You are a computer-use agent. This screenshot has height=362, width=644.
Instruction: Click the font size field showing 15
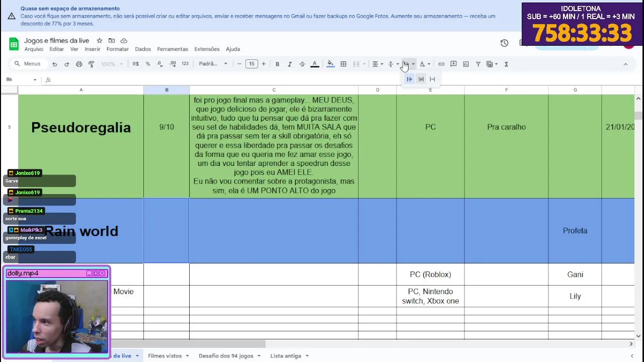(x=251, y=64)
